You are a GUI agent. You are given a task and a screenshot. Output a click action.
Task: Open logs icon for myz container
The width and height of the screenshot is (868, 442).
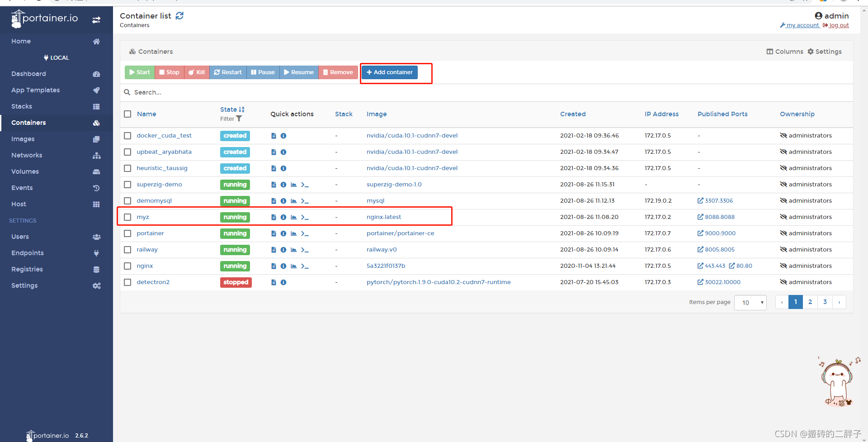pos(274,217)
